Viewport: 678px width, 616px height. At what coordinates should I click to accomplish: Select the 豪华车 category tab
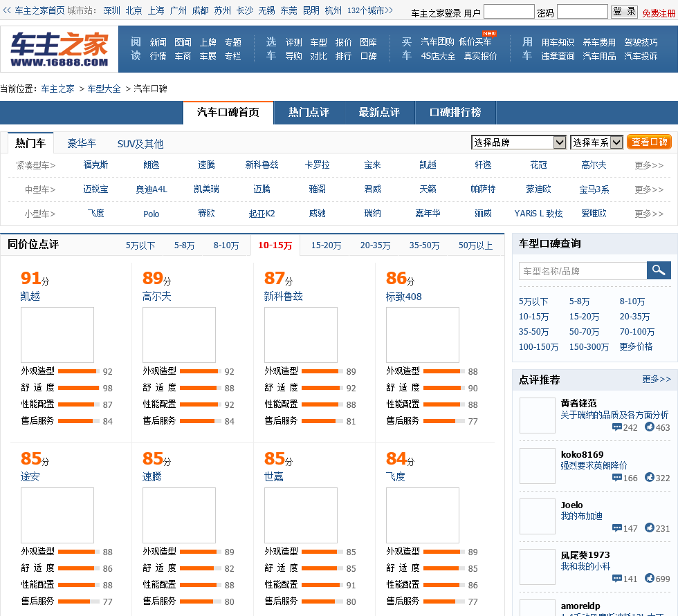coord(82,143)
